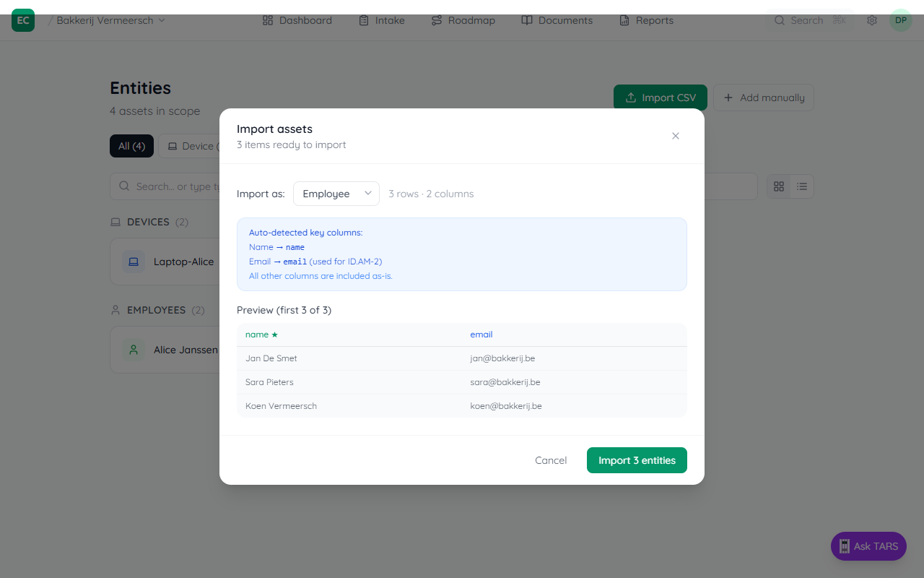Viewport: 924px width, 578px height.
Task: Open the settings gear icon
Action: tap(872, 20)
